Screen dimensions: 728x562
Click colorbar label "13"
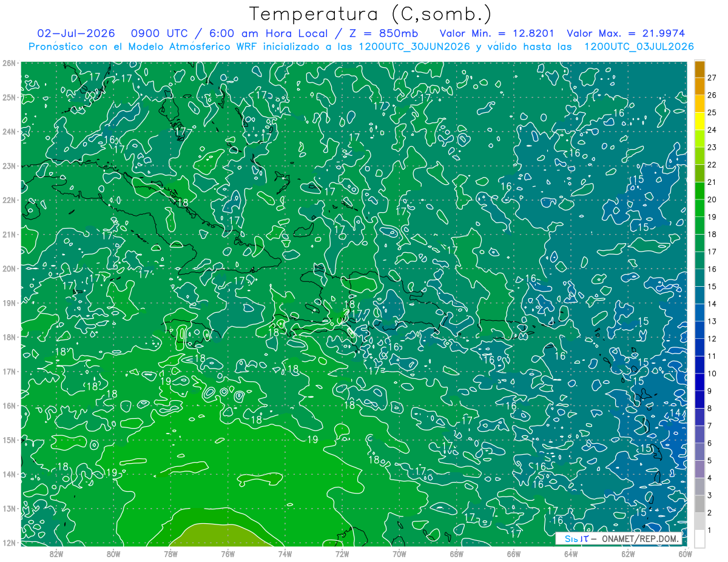point(712,321)
